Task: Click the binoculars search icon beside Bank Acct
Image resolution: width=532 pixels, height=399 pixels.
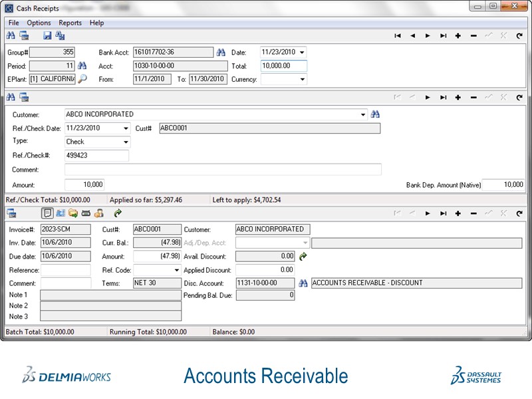Action: pyautogui.click(x=221, y=53)
